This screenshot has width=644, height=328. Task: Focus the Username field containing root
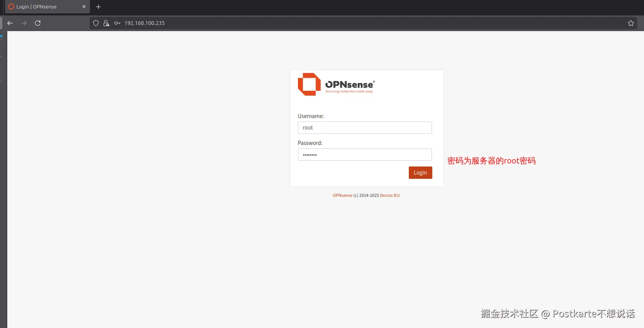click(365, 128)
